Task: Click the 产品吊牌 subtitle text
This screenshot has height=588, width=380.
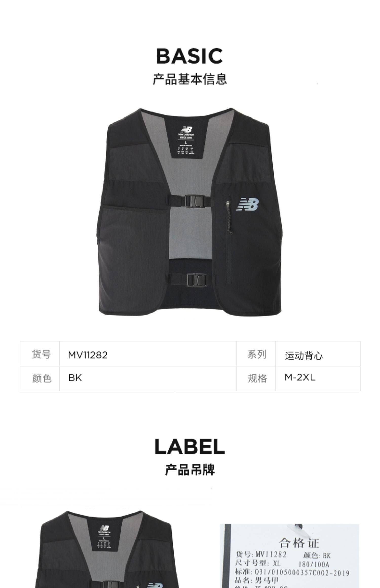Action: 189,470
